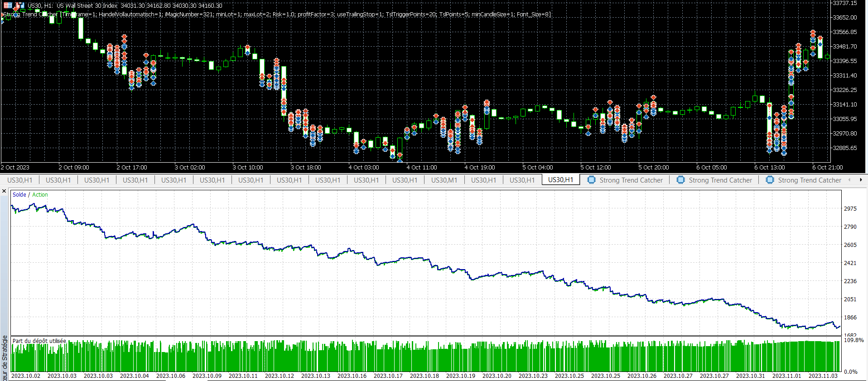868x381 pixels.
Task: Click the 2236 balance axis value
Action: click(x=850, y=281)
